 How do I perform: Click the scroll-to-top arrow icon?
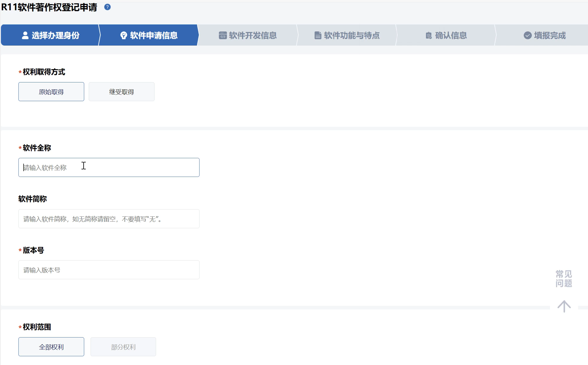pos(564,306)
